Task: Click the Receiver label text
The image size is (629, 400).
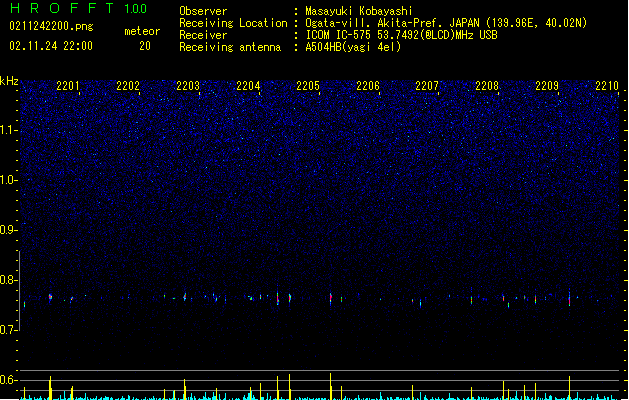Action: (203, 35)
